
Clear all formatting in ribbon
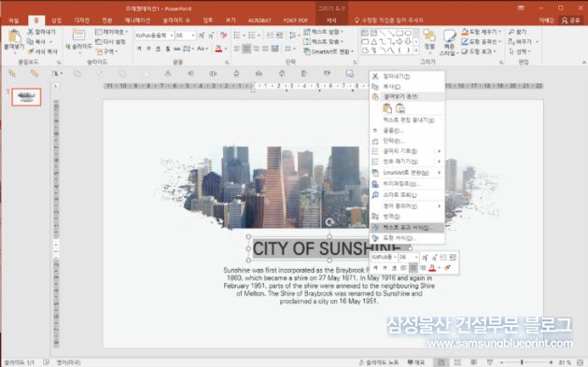tap(224, 35)
